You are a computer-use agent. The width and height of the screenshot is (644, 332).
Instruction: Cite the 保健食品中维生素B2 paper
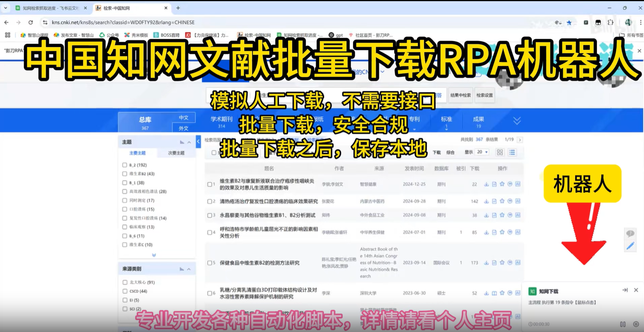[x=510, y=263]
